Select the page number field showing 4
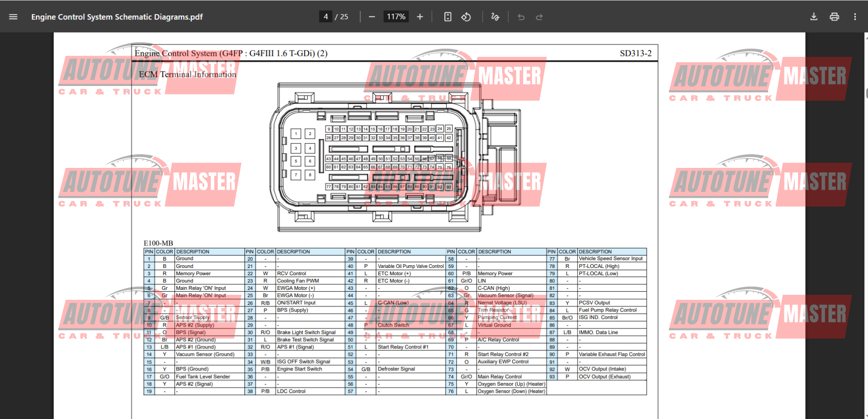 coord(325,16)
